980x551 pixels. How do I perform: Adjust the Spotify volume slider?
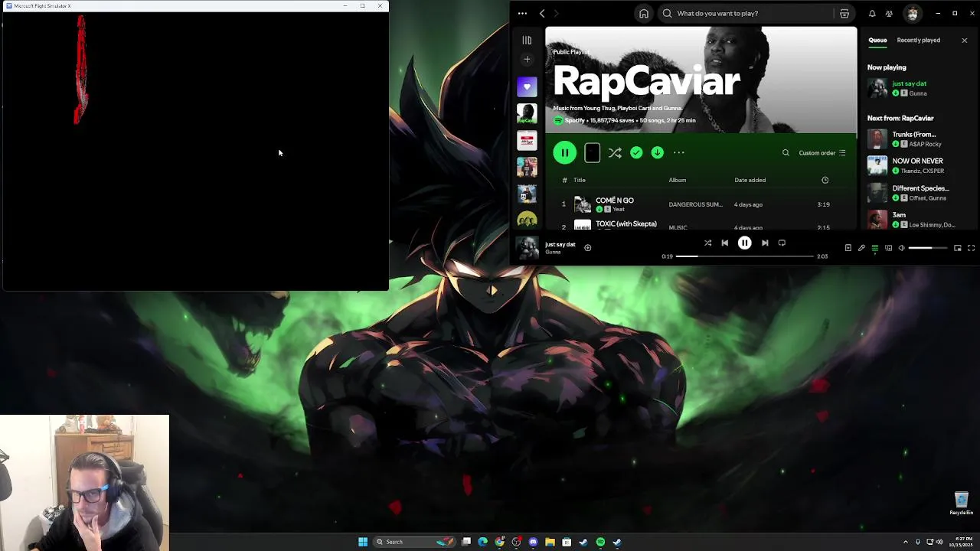(929, 248)
